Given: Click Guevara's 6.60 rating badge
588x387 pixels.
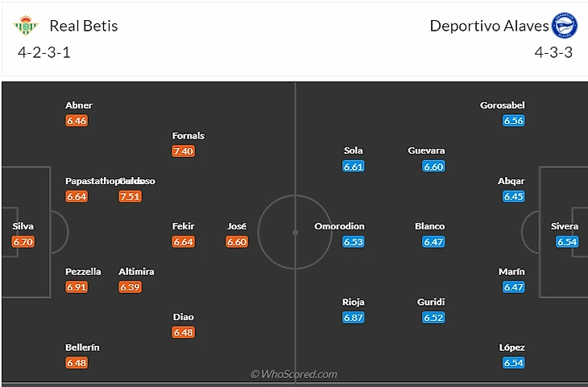Looking at the screenshot, I should click(433, 167).
